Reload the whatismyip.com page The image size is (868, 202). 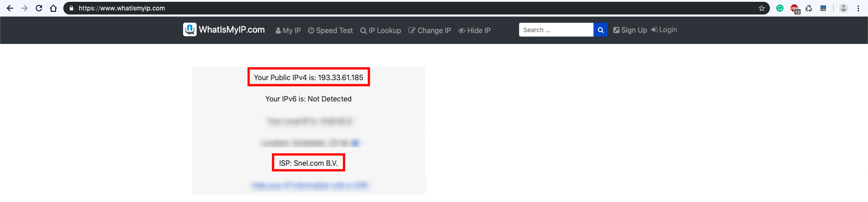point(39,8)
